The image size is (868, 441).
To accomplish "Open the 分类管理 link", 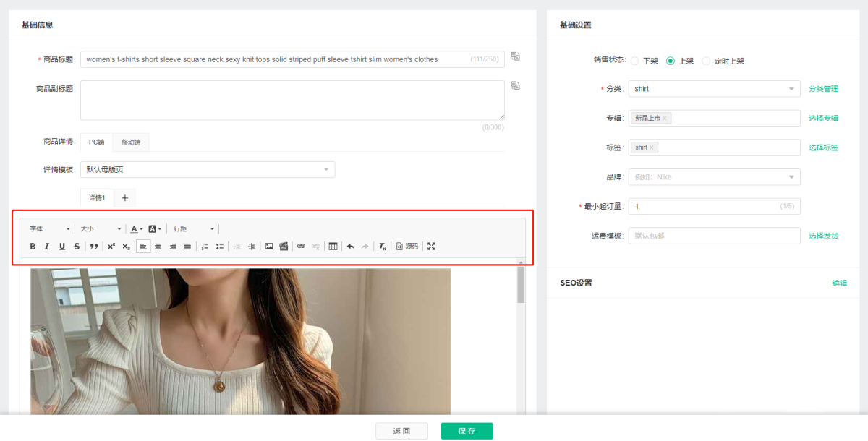I will [823, 89].
